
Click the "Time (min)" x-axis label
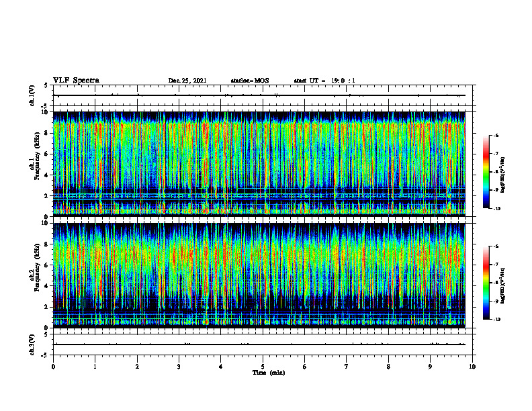click(x=269, y=373)
